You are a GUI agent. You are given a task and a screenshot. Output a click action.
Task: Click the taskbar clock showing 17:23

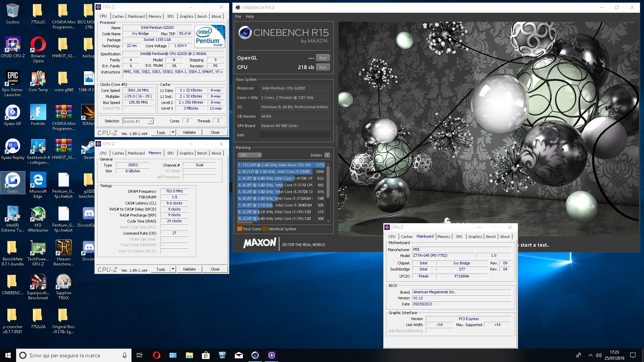point(614,355)
